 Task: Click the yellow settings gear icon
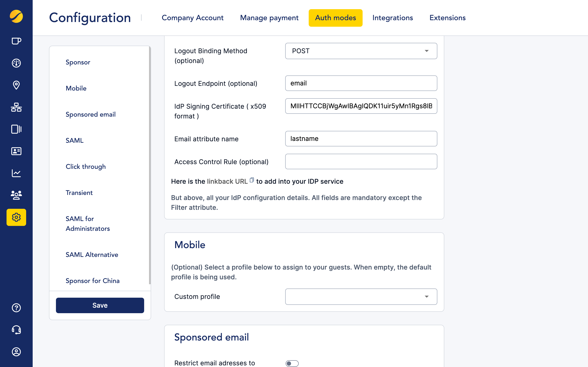click(x=16, y=218)
